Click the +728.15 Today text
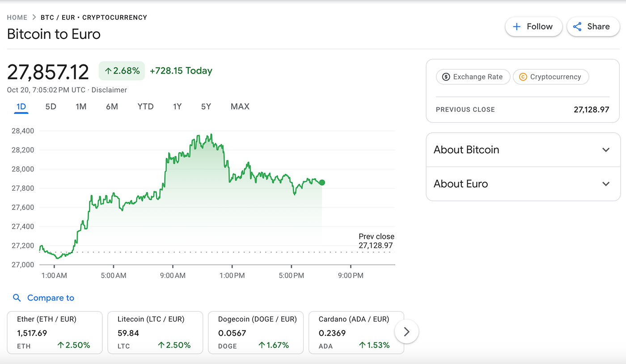This screenshot has height=364, width=626. 181,71
